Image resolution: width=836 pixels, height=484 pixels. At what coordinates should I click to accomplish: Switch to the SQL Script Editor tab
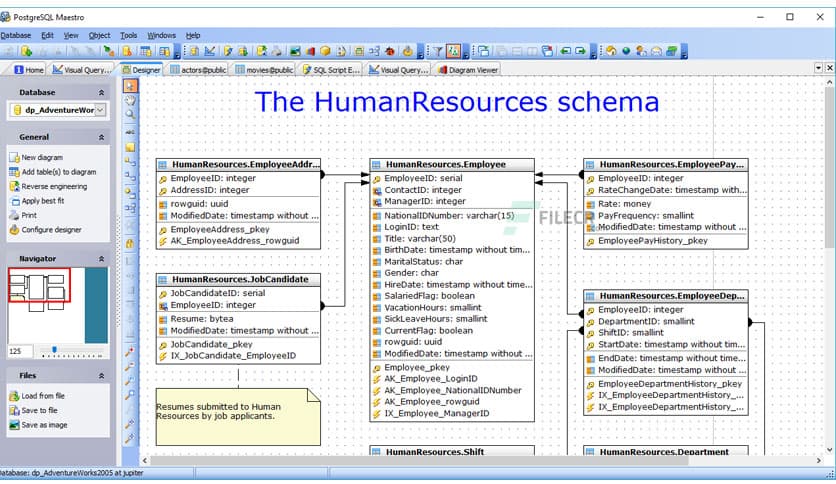click(x=331, y=70)
